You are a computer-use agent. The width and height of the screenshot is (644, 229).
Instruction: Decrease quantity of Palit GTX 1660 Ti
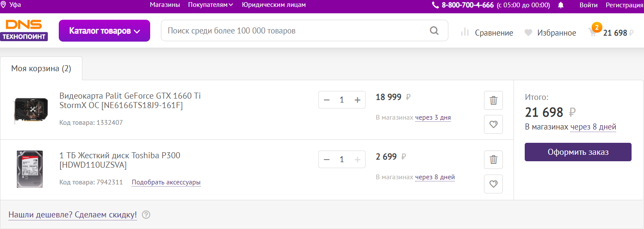point(327,100)
